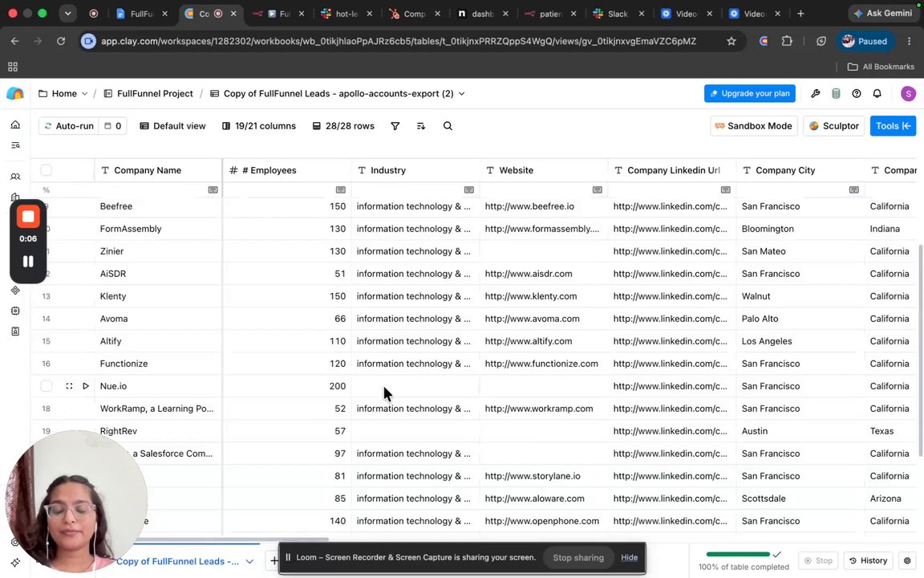Image resolution: width=924 pixels, height=578 pixels.
Task: Select the http://www.beefree.io cell
Action: [x=543, y=206]
